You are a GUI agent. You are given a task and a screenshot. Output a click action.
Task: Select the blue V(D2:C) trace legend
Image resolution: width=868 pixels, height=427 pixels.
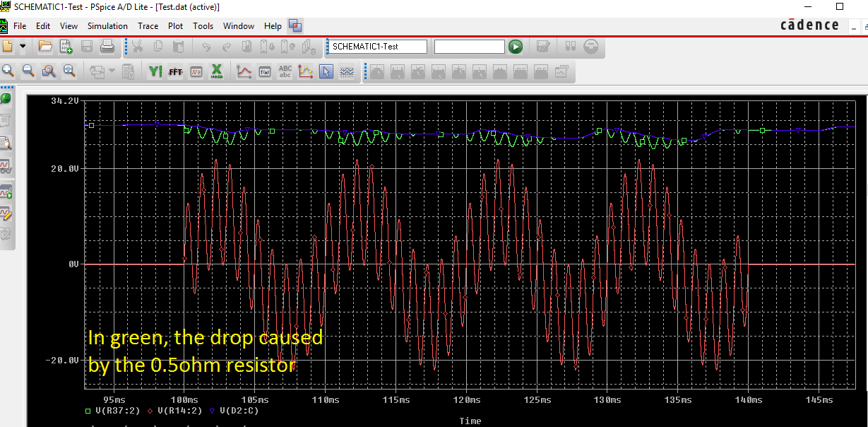(x=240, y=410)
